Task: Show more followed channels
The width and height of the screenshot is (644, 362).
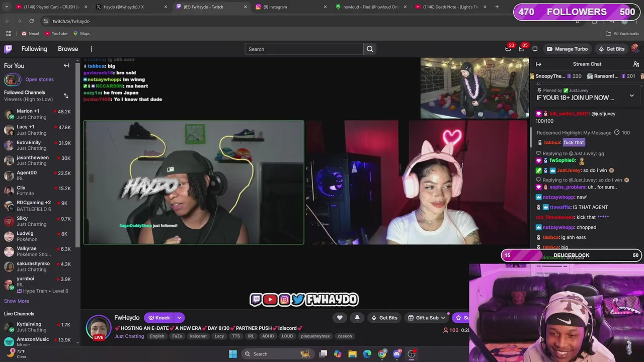Action: pos(17,301)
